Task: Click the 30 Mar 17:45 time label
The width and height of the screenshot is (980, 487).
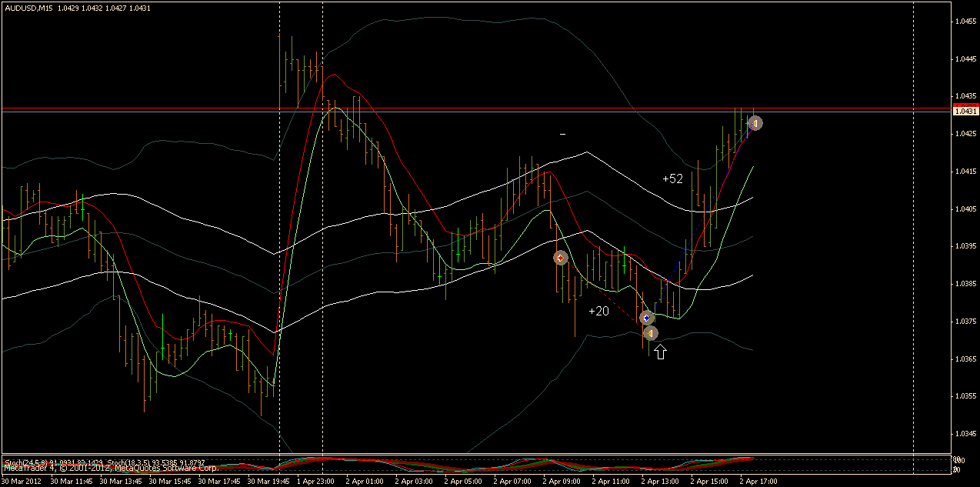Action: (218, 481)
